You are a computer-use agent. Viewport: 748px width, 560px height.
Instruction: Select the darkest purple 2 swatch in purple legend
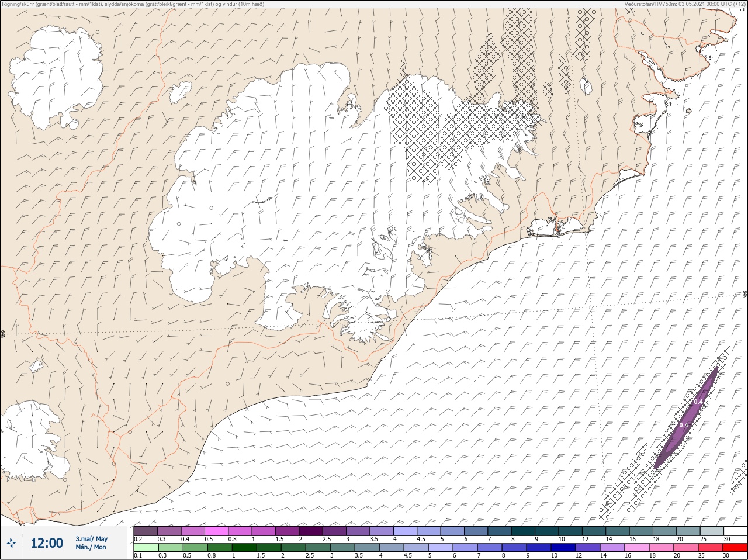click(311, 531)
